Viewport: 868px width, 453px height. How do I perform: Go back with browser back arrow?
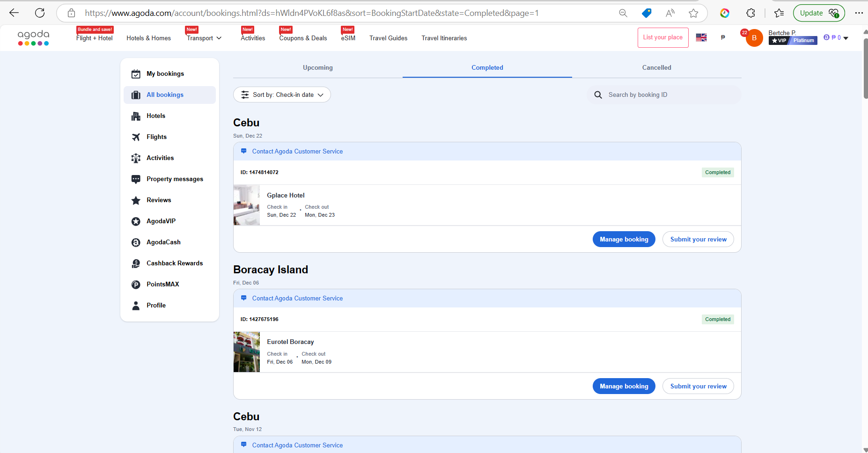(x=14, y=13)
